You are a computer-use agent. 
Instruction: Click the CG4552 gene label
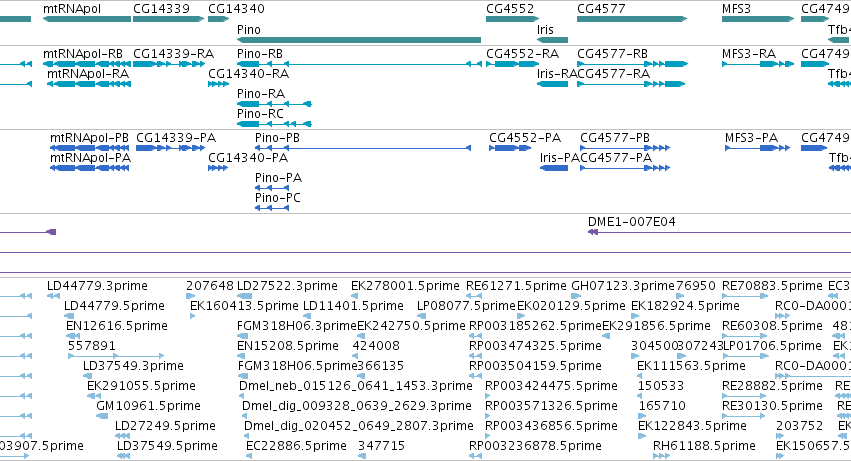pos(510,9)
